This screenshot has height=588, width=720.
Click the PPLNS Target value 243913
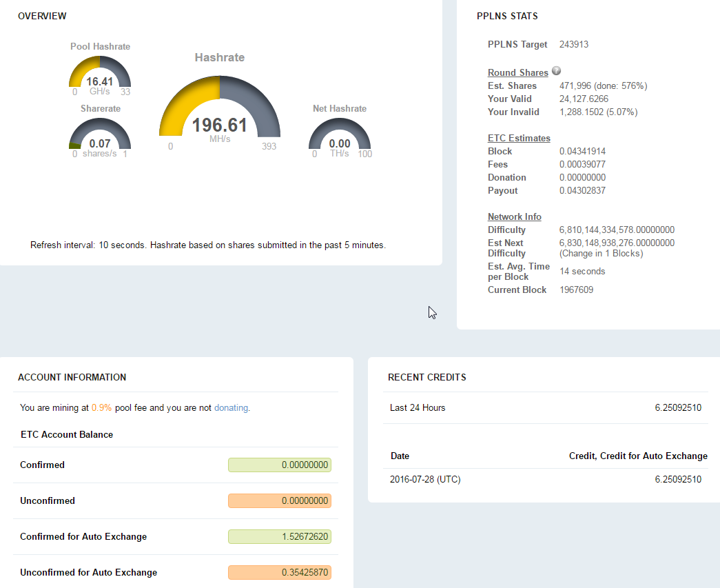click(574, 45)
